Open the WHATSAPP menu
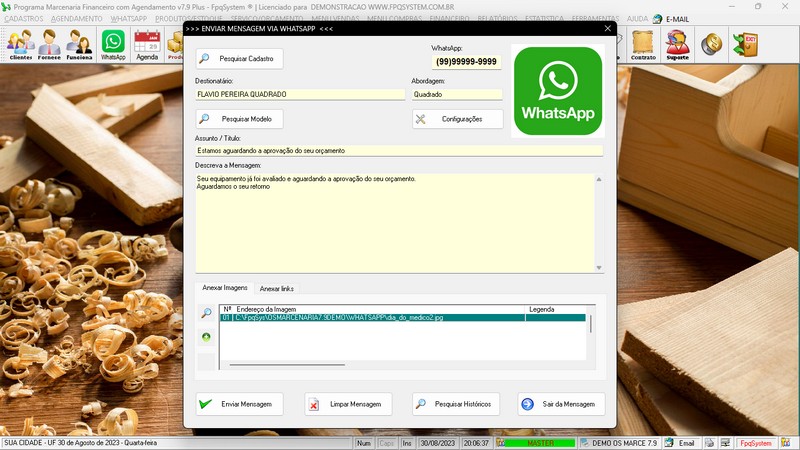This screenshot has height=450, width=800. coord(129,19)
